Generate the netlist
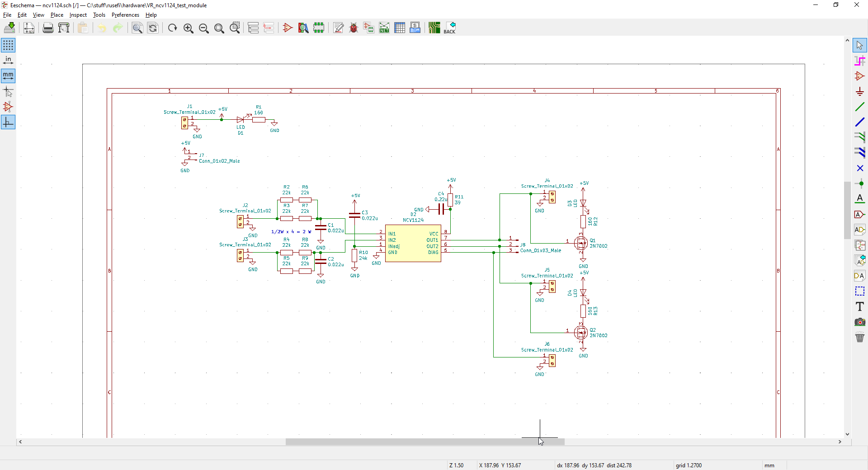This screenshot has width=868, height=470. coord(384,28)
